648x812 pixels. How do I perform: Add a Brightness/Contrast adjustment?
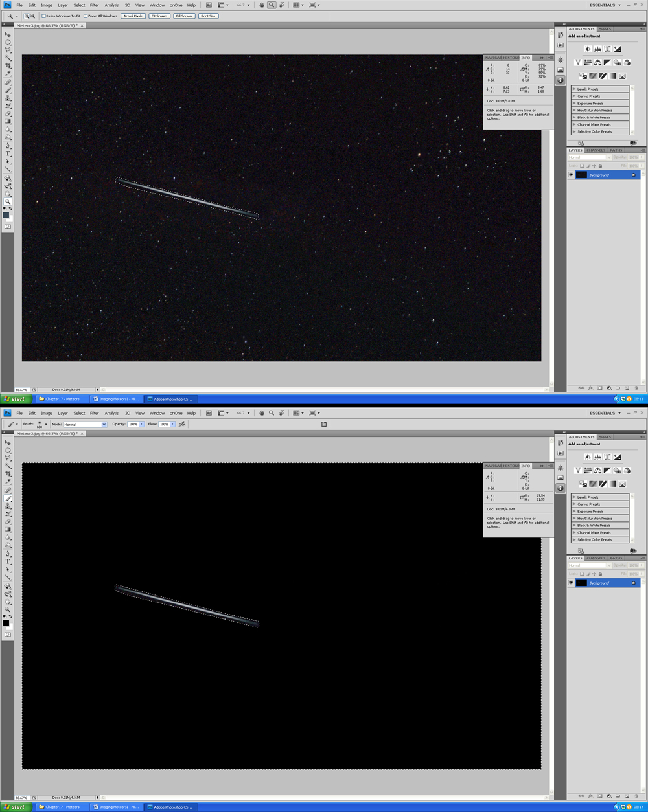pyautogui.click(x=588, y=49)
